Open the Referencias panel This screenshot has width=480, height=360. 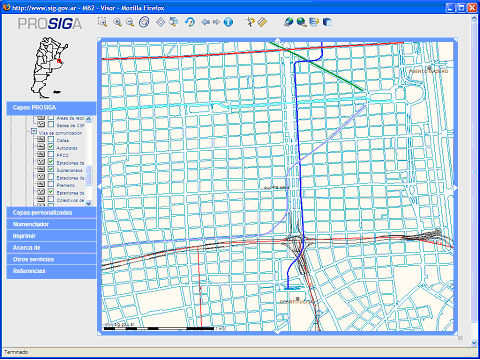tap(51, 271)
